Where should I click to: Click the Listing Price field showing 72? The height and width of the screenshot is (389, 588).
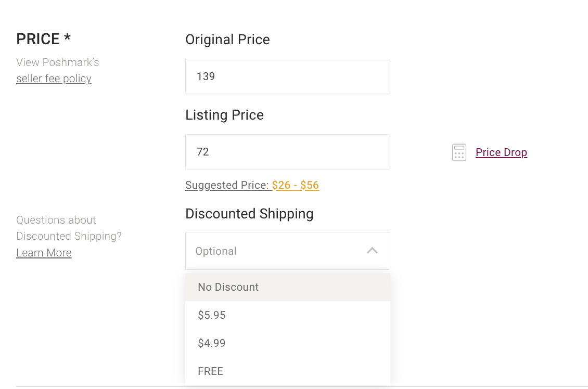tap(287, 152)
